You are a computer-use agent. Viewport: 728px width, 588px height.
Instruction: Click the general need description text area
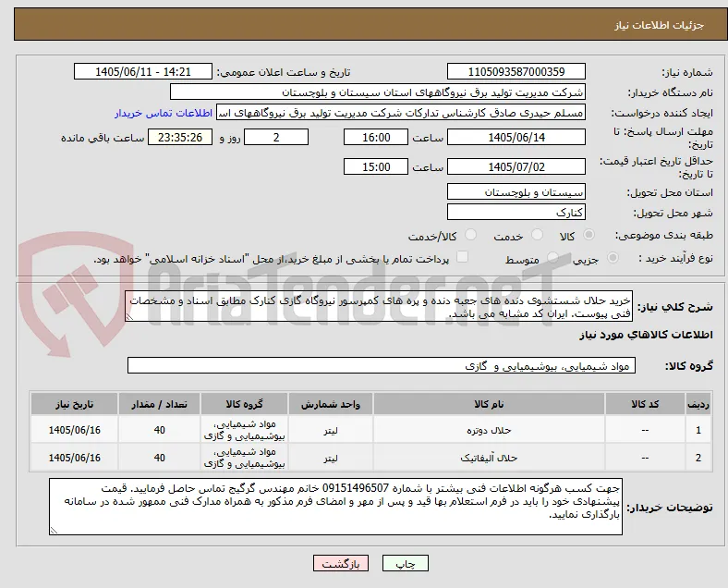[379, 307]
